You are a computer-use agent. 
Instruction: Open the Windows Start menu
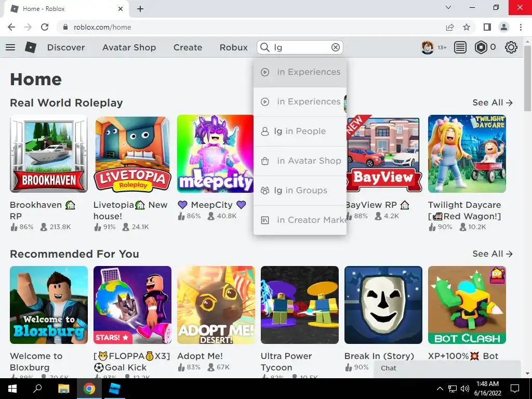click(x=12, y=389)
